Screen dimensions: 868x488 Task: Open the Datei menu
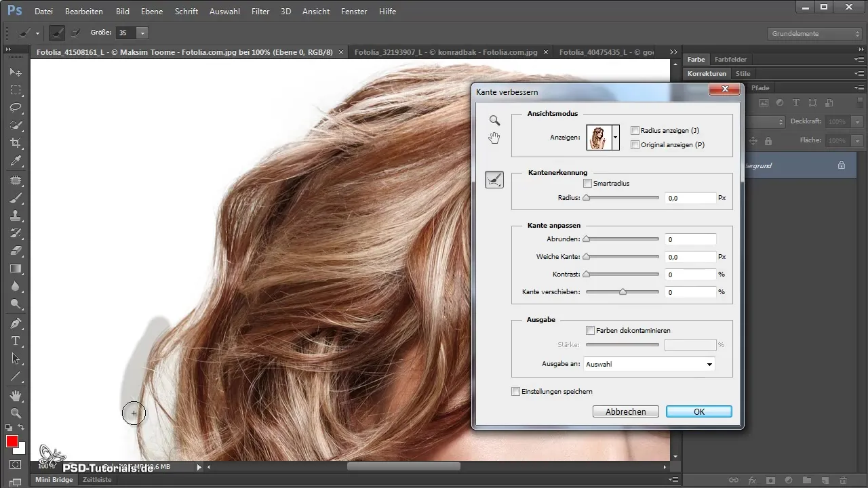click(x=43, y=12)
